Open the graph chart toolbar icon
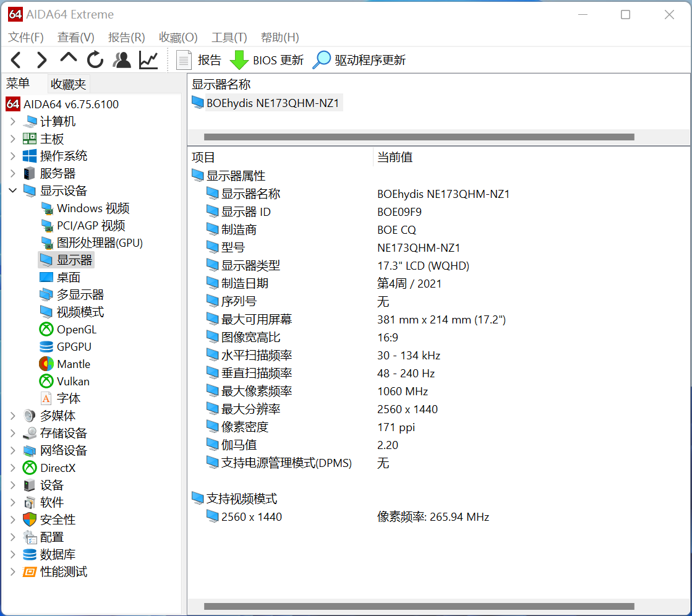 [x=148, y=60]
